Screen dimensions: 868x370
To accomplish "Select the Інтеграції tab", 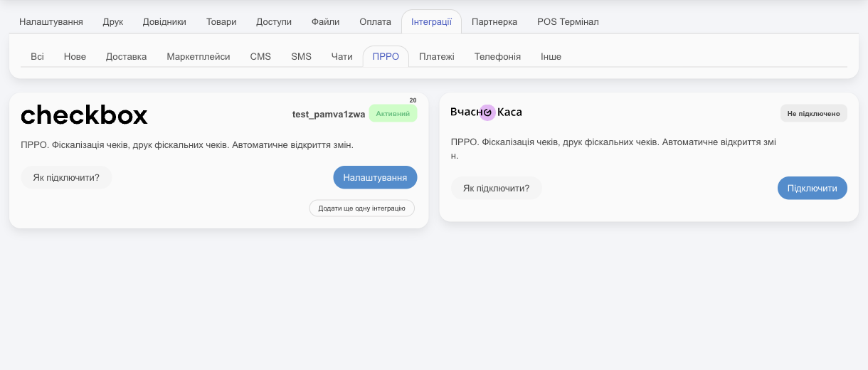I will (x=431, y=22).
